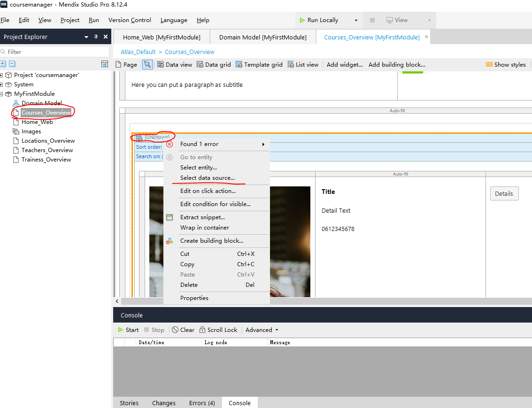Choose Edit condition for visible...
The height and width of the screenshot is (408, 532).
(x=216, y=204)
